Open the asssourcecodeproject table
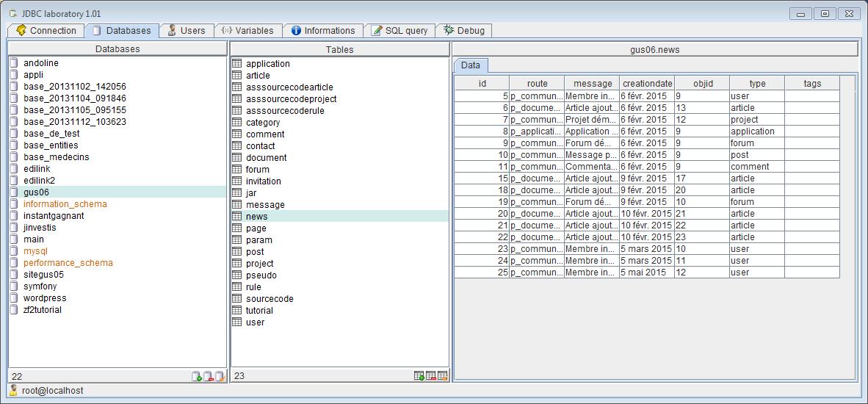The width and height of the screenshot is (868, 404). coord(339,98)
